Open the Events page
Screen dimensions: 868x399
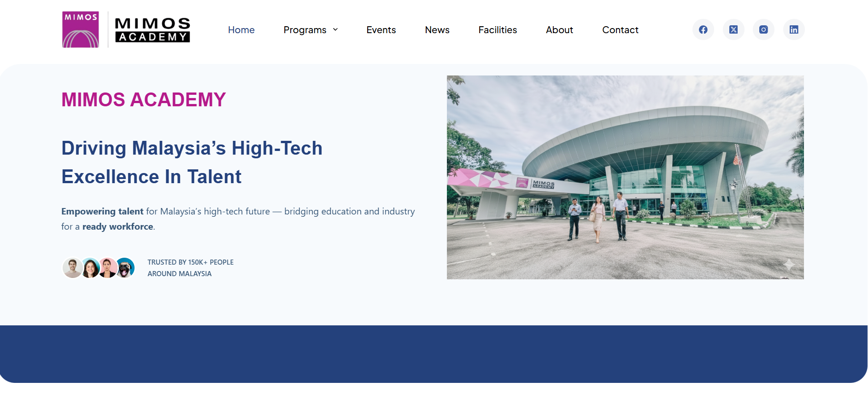(381, 30)
